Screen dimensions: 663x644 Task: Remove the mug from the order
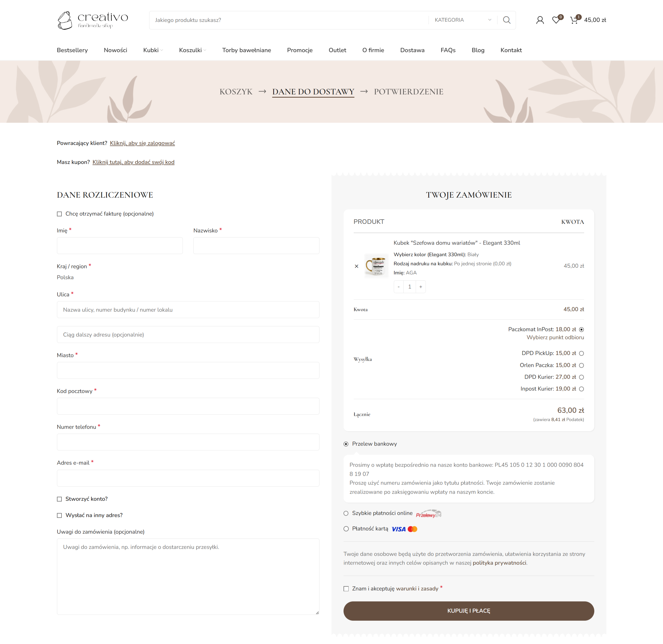pos(357,266)
